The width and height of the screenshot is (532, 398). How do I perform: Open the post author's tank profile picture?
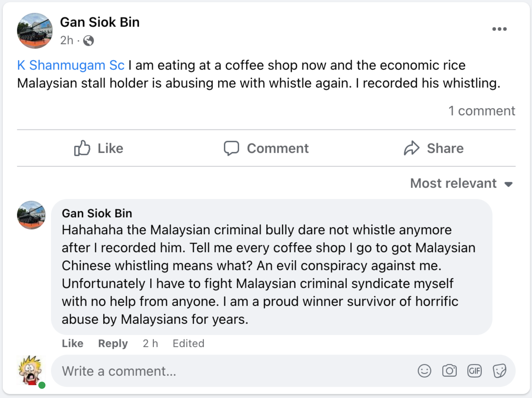(x=35, y=31)
